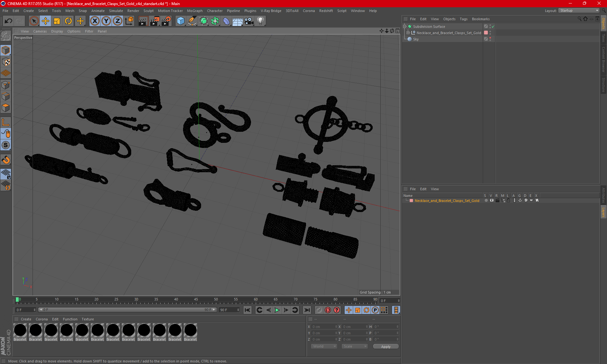Screen dimensions: 607x364
Task: Switch to Points mode
Action: (6, 85)
